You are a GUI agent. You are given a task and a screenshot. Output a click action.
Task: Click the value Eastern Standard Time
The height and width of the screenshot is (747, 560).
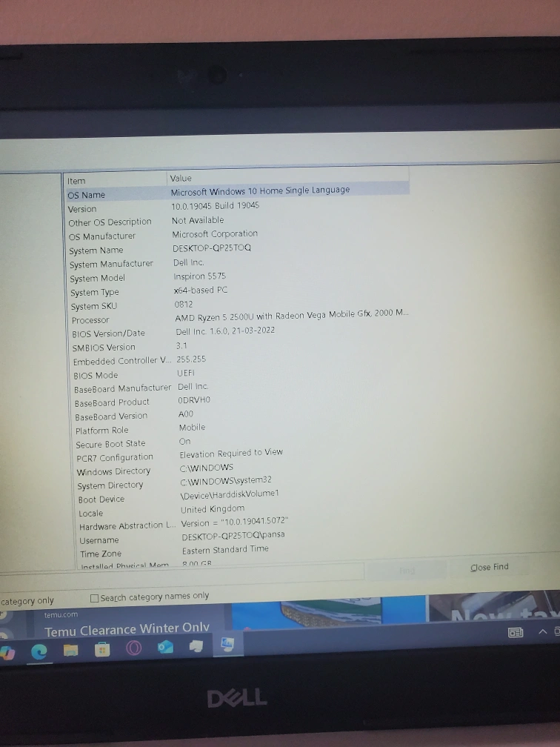[225, 550]
